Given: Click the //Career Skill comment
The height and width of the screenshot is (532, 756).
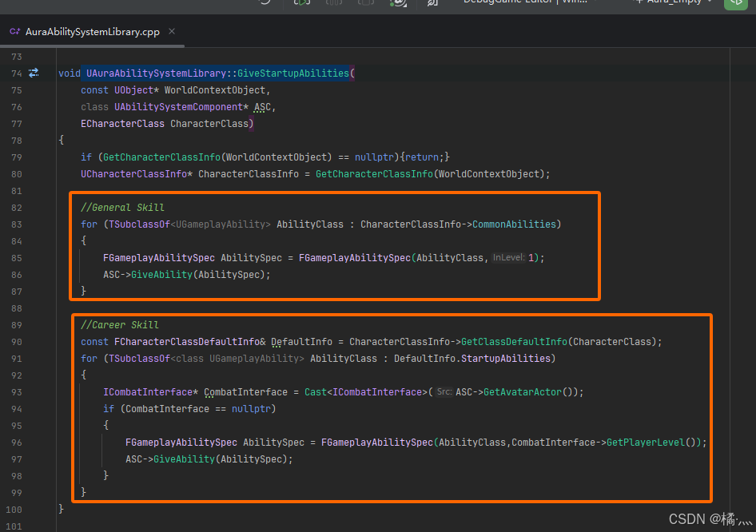Looking at the screenshot, I should [120, 325].
